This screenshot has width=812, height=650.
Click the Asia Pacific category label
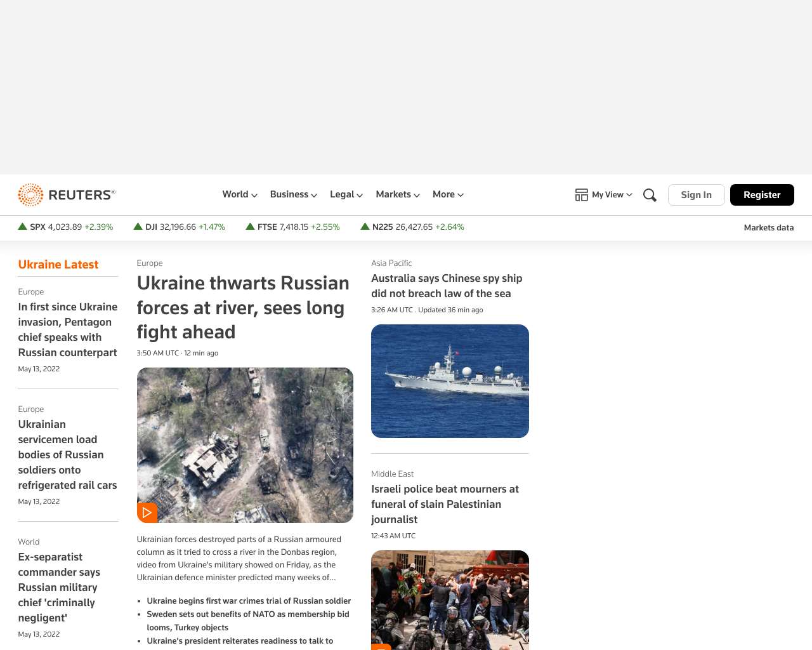(x=391, y=263)
